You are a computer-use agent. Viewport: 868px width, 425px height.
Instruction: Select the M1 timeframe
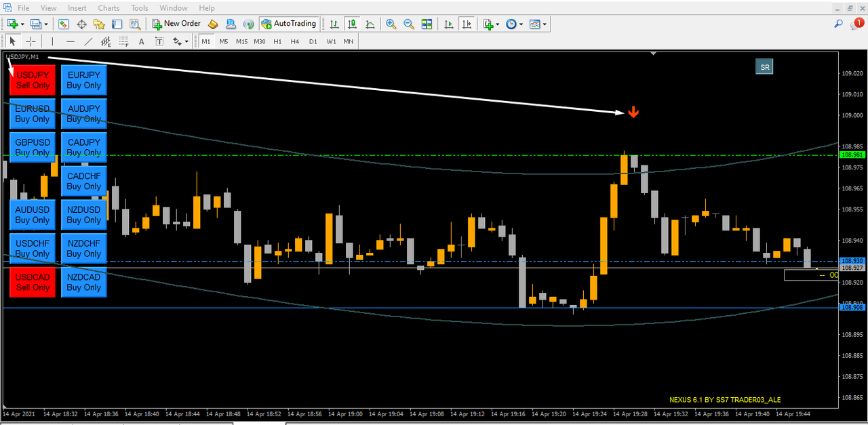pos(206,41)
